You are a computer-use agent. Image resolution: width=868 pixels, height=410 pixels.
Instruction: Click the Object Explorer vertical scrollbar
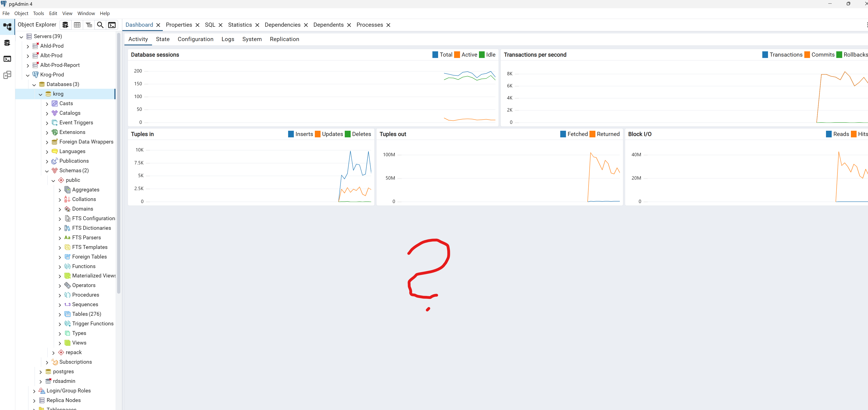[x=118, y=162]
